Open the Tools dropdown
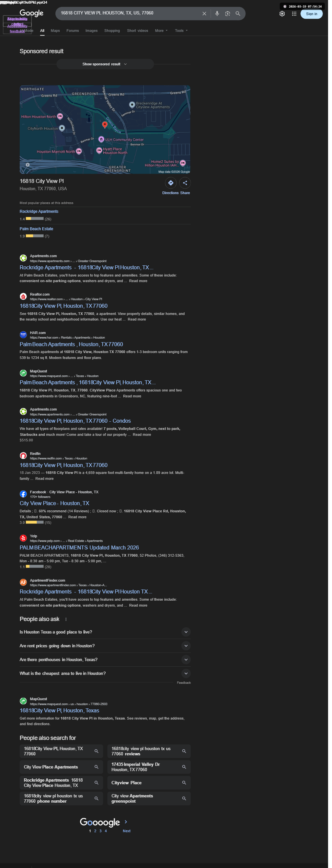This screenshot has width=332, height=868. coord(181,31)
